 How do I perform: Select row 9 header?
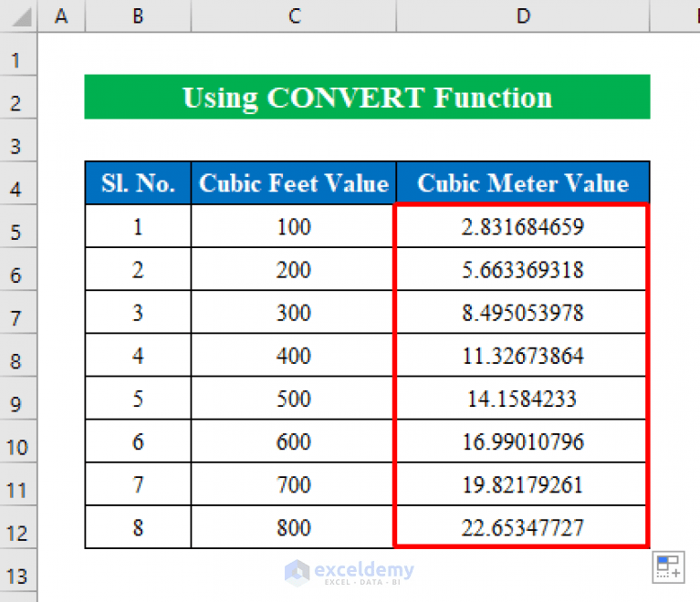[18, 398]
